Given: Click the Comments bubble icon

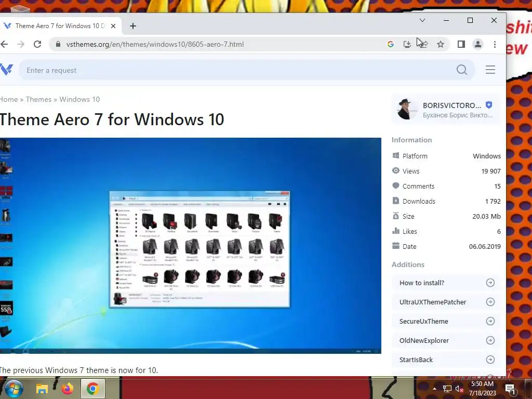Looking at the screenshot, I should [395, 185].
